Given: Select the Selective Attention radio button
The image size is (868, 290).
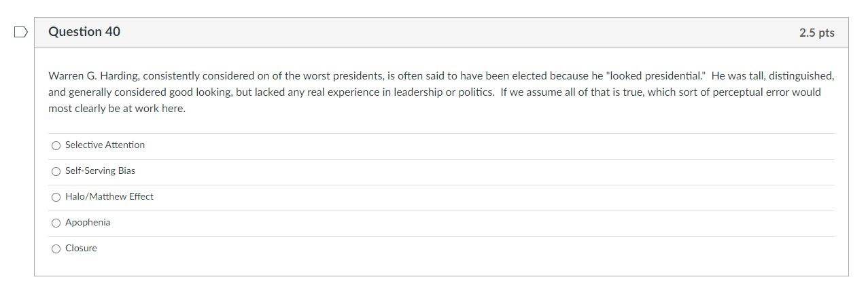Looking at the screenshot, I should coord(56,145).
